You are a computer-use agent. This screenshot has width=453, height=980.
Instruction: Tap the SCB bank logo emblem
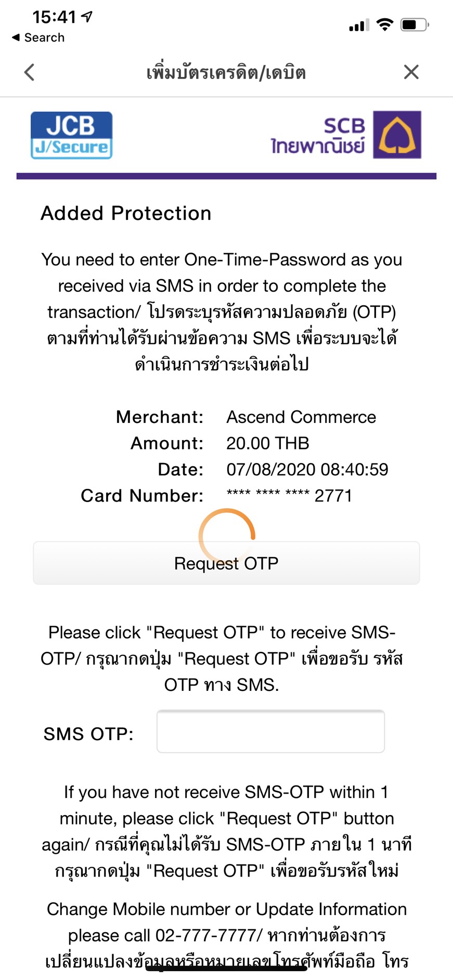tap(397, 135)
